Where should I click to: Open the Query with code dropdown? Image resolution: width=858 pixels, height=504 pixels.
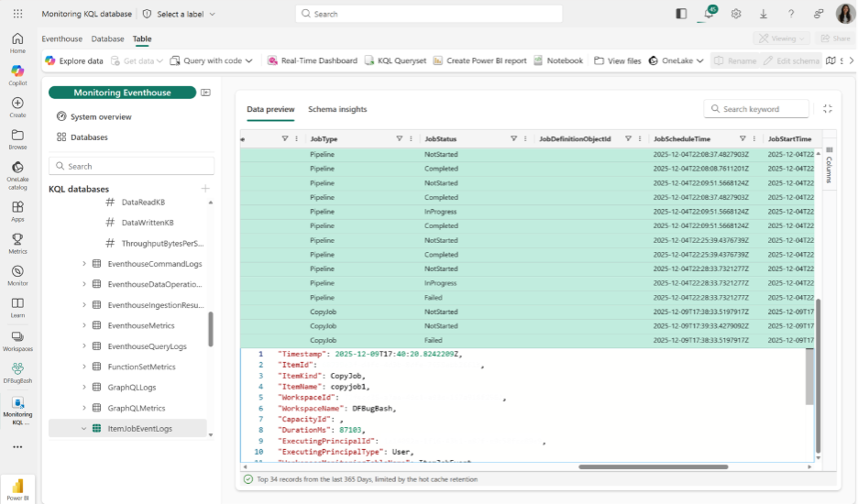[x=211, y=60]
